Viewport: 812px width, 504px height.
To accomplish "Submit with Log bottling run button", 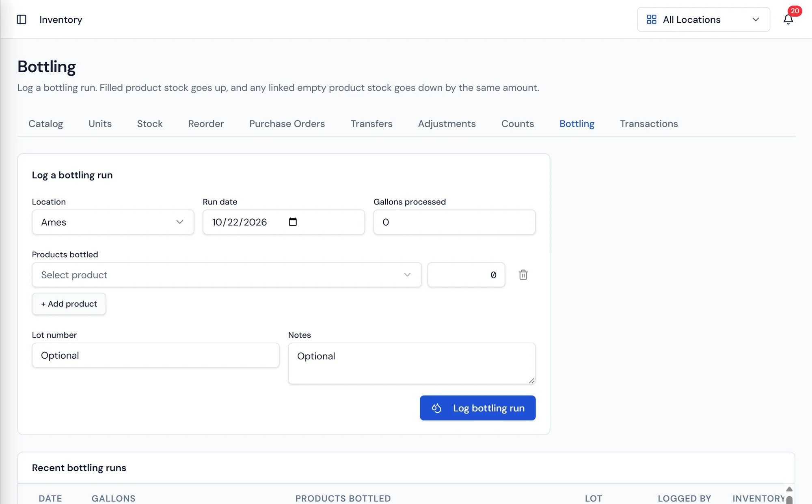I will click(477, 408).
